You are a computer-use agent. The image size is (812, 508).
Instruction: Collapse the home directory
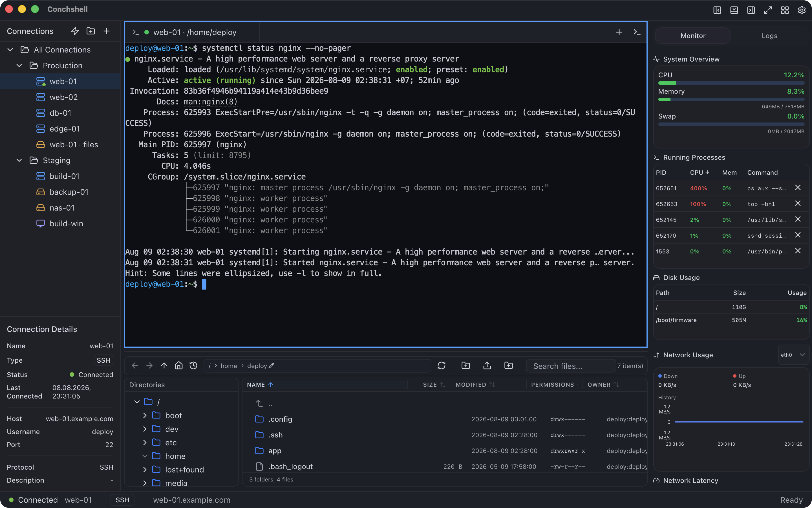(145, 456)
